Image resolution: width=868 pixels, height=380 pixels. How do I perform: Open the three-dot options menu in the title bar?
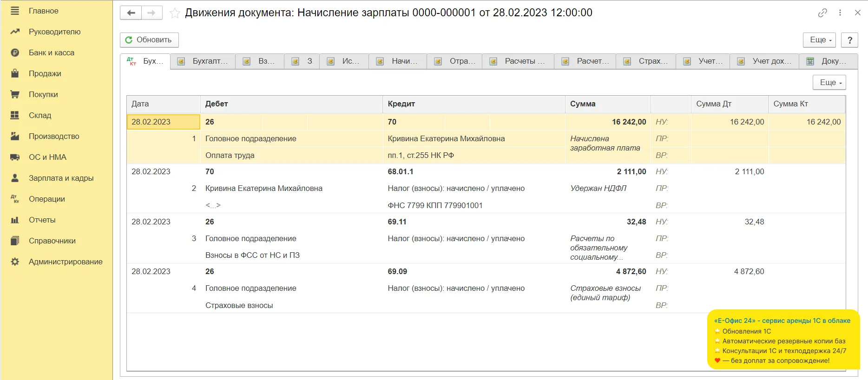point(840,13)
